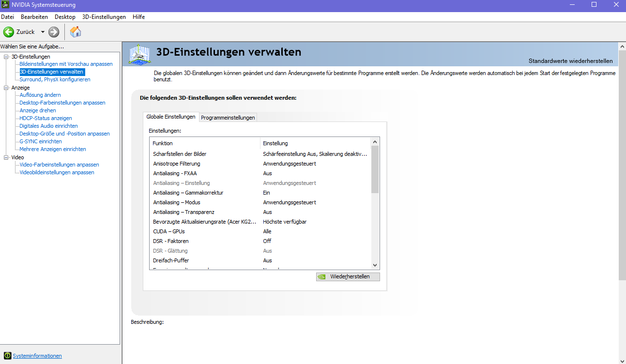
Task: Click the Funktion column header
Action: click(x=205, y=143)
